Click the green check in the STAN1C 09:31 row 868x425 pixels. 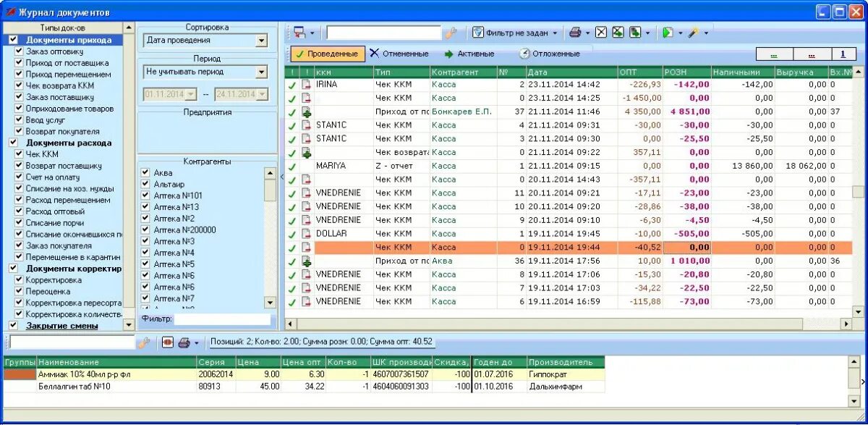[292, 125]
